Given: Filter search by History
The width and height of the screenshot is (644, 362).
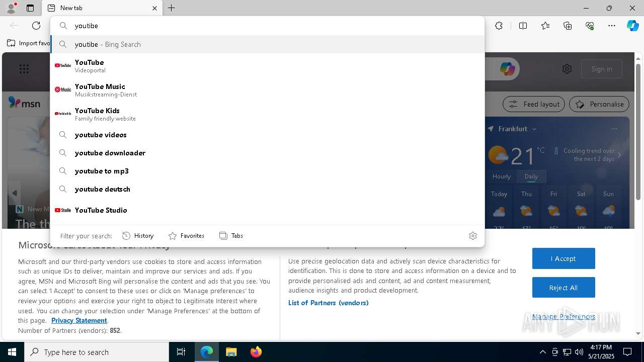Looking at the screenshot, I should [138, 236].
